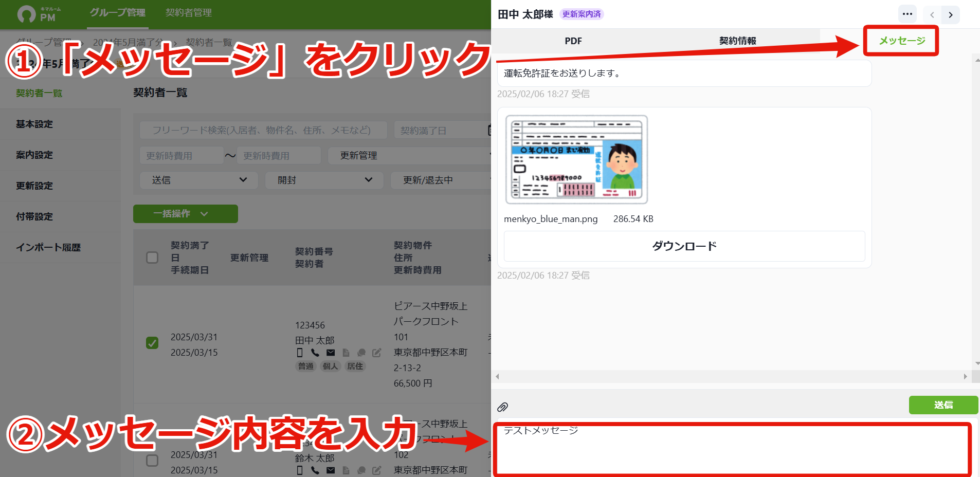This screenshot has width=980, height=477.
Task: Click the attach file paperclip icon
Action: pyautogui.click(x=502, y=407)
